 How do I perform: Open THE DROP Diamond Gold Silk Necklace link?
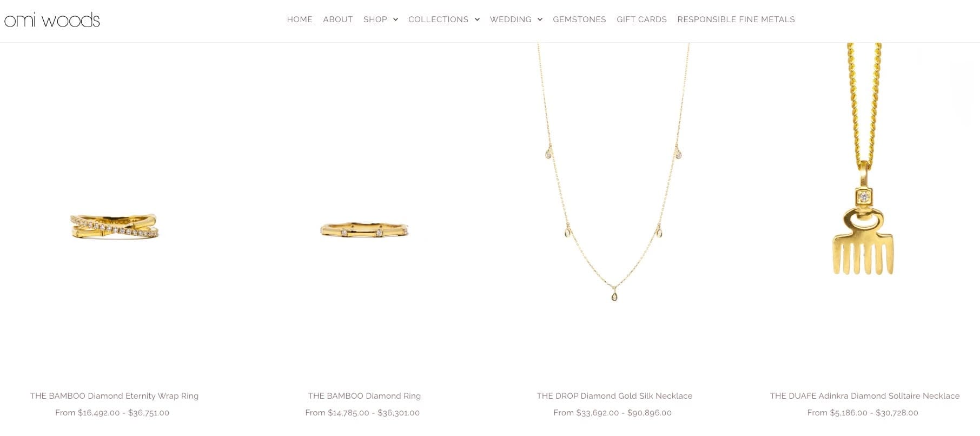(x=614, y=396)
